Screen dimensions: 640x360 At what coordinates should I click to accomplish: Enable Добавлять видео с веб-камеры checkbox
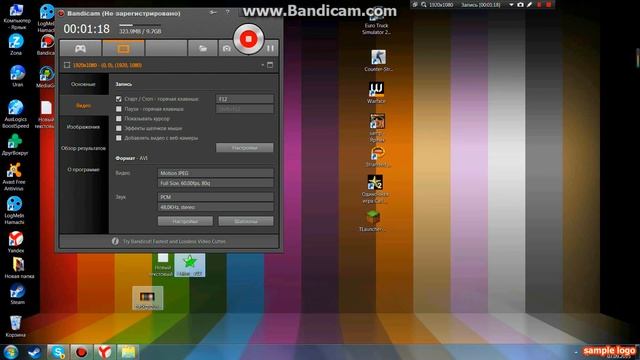(x=119, y=138)
